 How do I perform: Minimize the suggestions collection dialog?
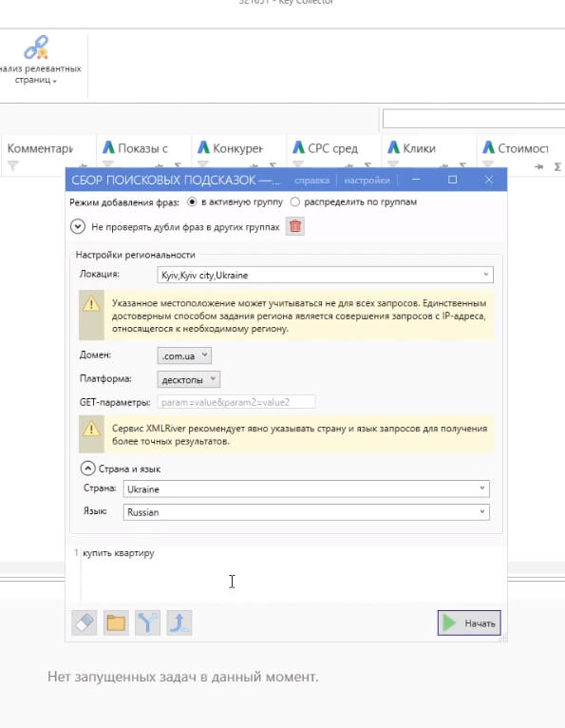(416, 180)
